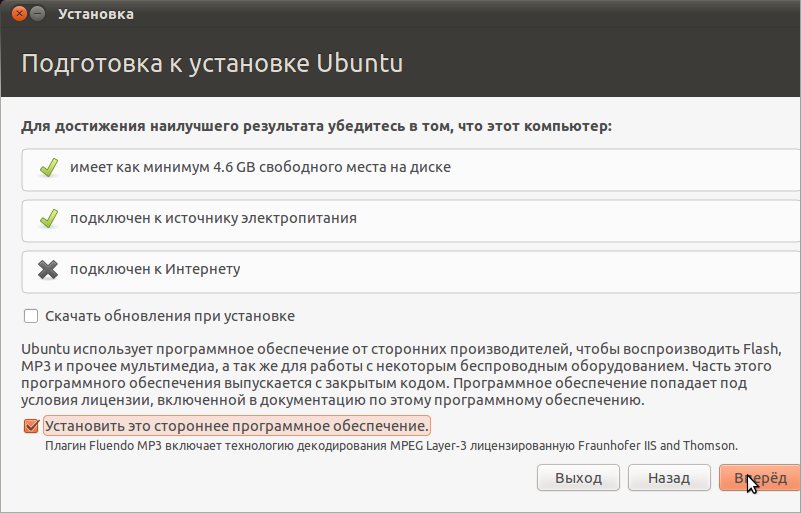Click the label "Скачать обновления при установке"
The height and width of the screenshot is (513, 801).
click(170, 316)
